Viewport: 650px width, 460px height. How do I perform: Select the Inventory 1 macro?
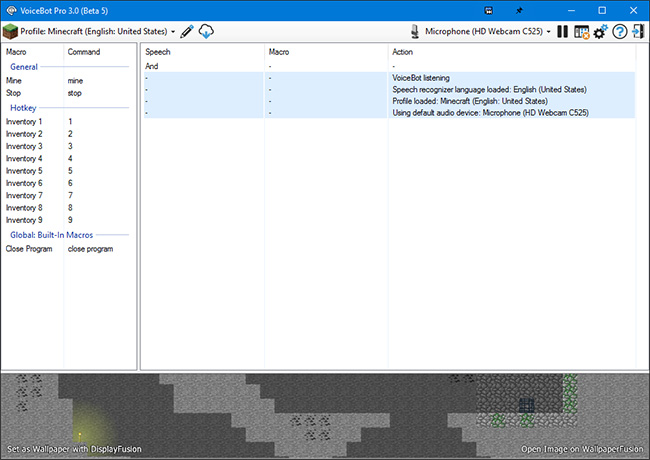pyautogui.click(x=68, y=122)
